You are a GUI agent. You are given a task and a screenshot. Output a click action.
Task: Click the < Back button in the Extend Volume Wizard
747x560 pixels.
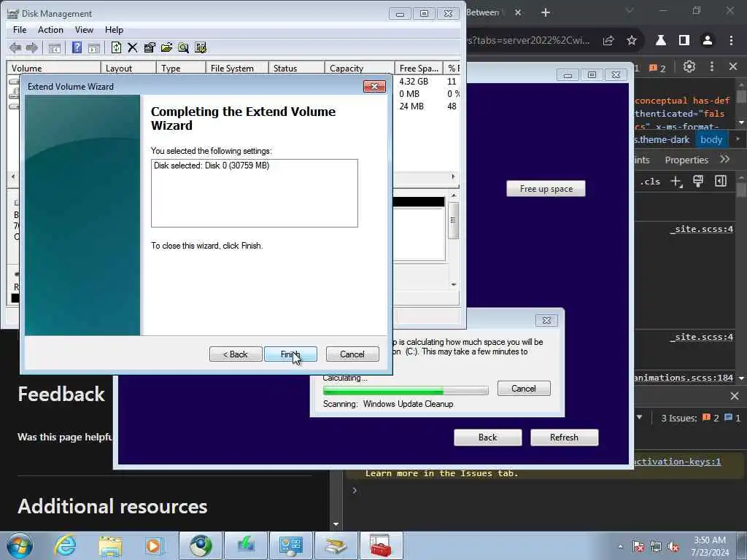pos(236,354)
